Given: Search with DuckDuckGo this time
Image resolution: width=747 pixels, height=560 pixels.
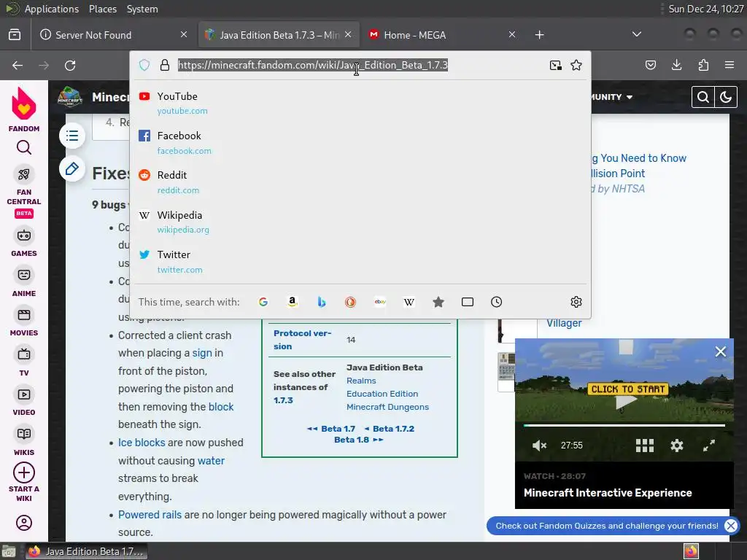Looking at the screenshot, I should tap(351, 302).
